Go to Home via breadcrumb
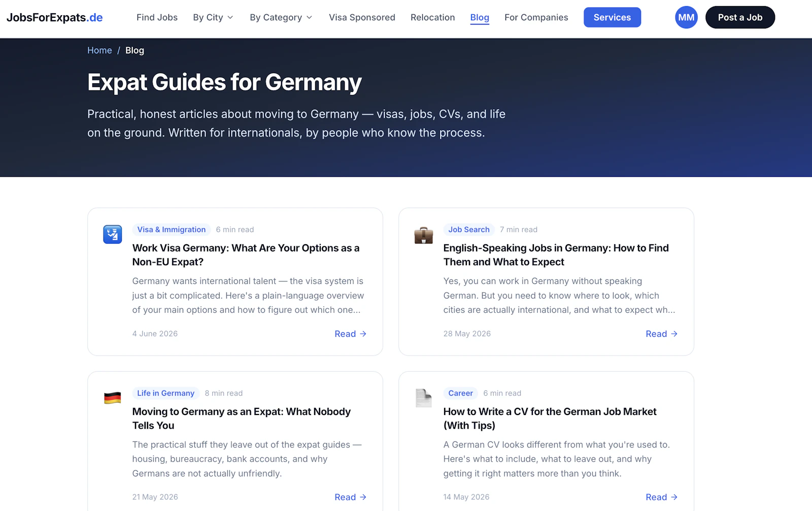The height and width of the screenshot is (511, 812). point(99,50)
